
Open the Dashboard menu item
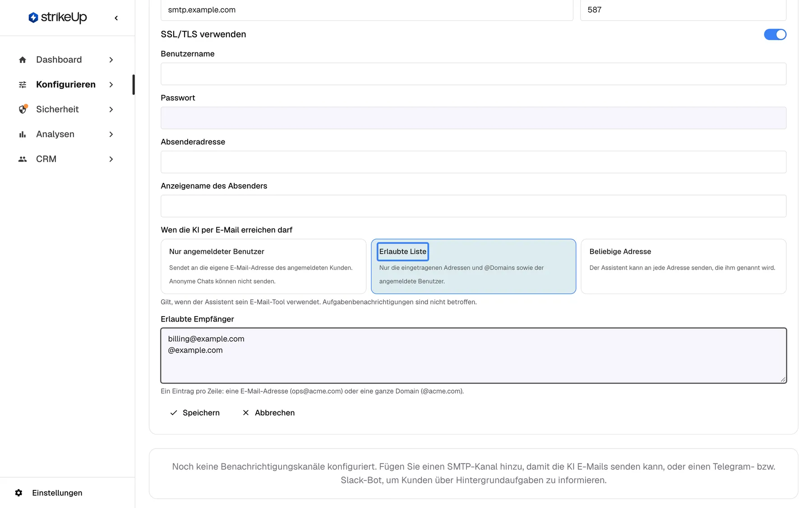(67, 60)
